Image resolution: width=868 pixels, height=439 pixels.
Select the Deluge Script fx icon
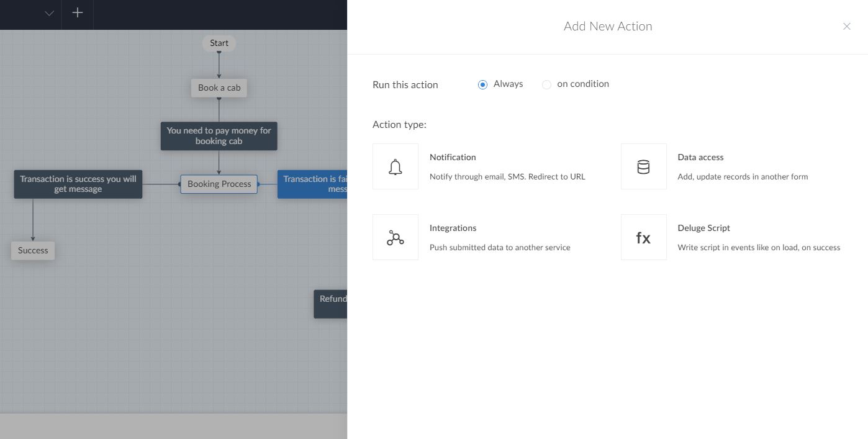(643, 237)
